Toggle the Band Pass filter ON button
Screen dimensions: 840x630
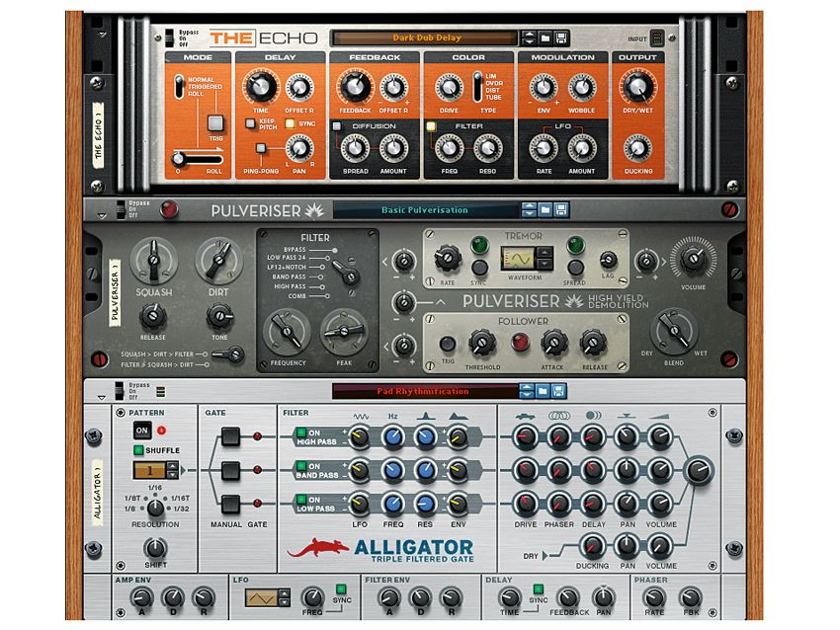coord(301,466)
